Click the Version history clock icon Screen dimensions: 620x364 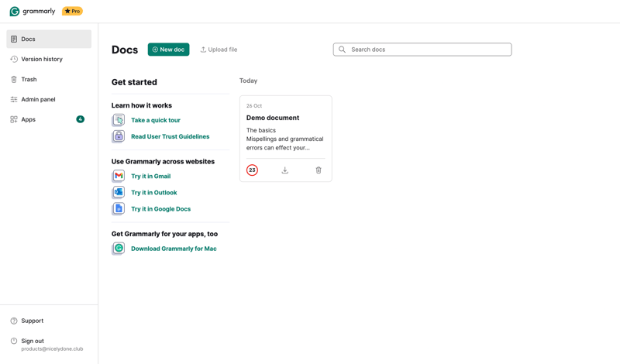(x=14, y=60)
